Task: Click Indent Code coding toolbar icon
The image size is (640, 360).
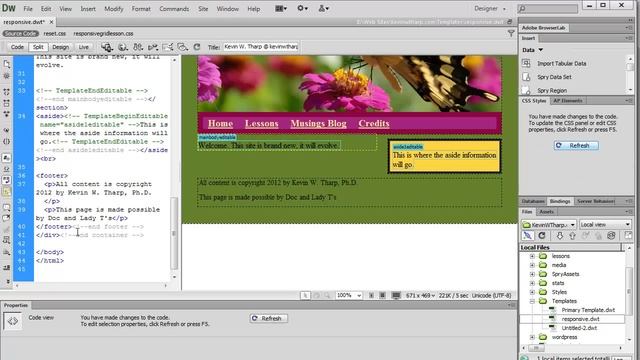Action: pyautogui.click(x=7, y=267)
